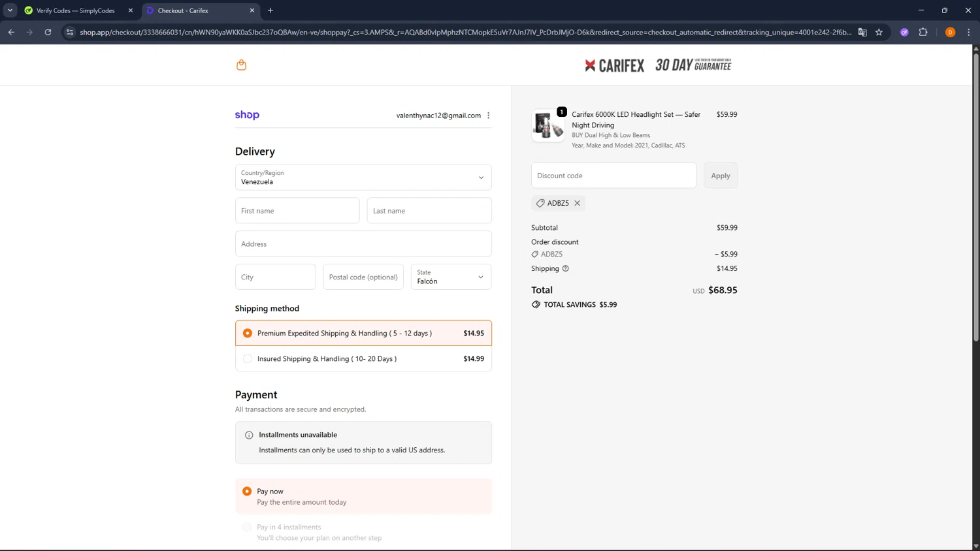The height and width of the screenshot is (551, 980).
Task: Open a new browser tab
Action: [270, 10]
